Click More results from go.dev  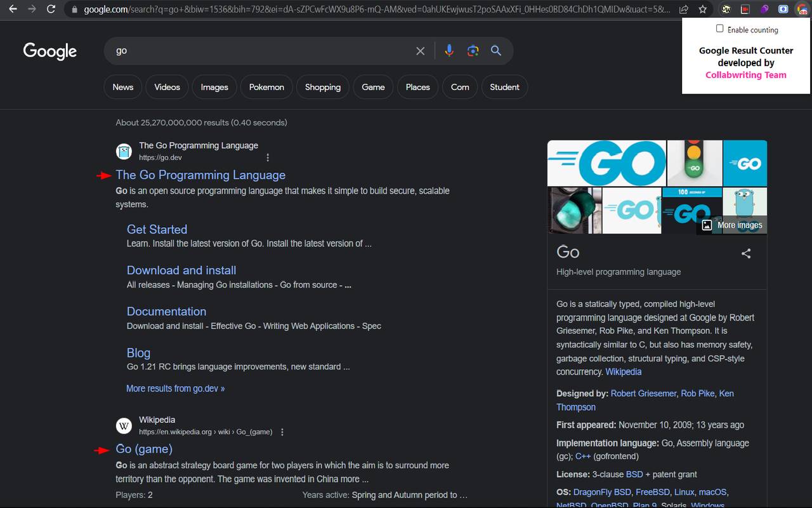175,389
